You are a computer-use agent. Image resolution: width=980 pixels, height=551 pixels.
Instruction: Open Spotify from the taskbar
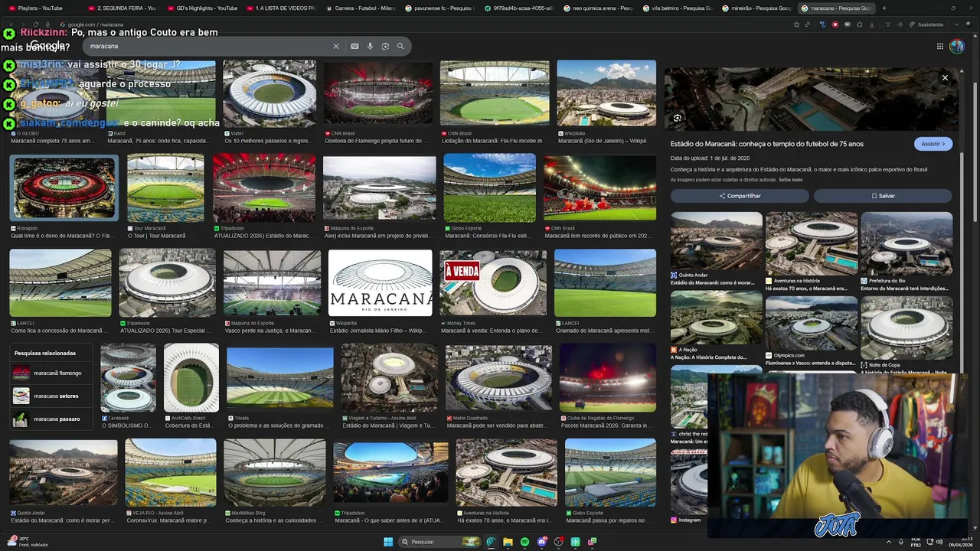pos(524,542)
